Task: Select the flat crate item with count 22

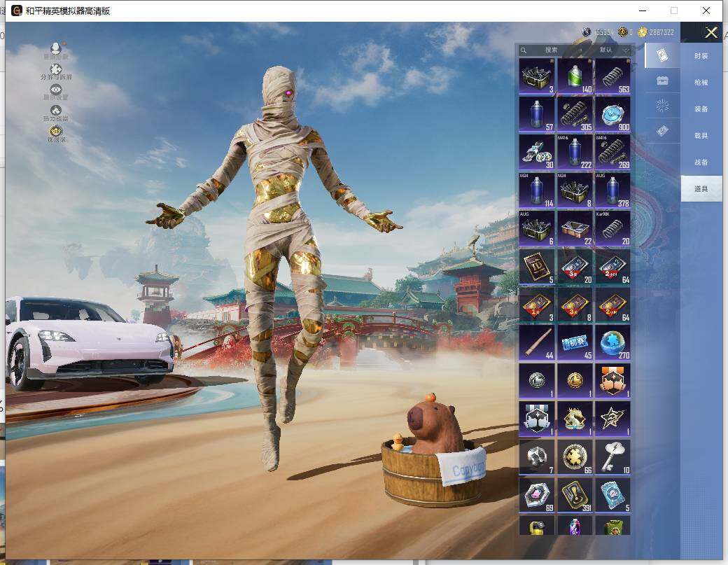Action: tap(575, 229)
